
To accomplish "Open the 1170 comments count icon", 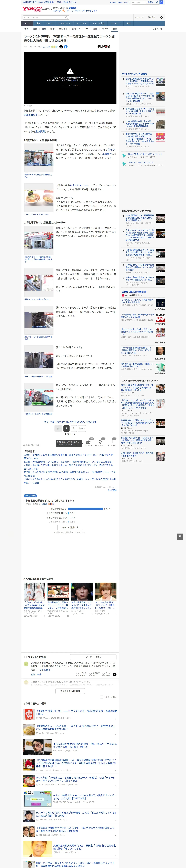I will coord(47,47).
